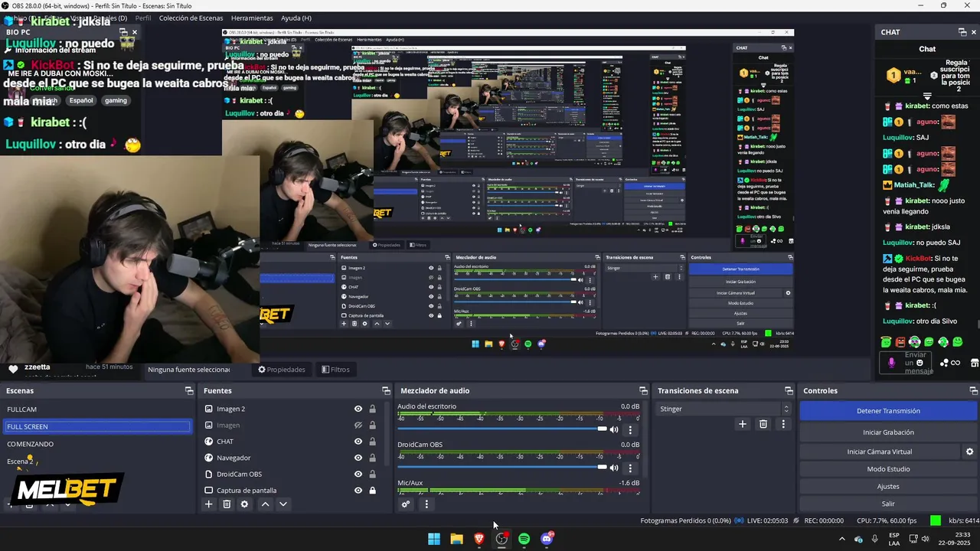Adjust DroidCam OBS volume slider
The image size is (980, 551).
click(502, 468)
